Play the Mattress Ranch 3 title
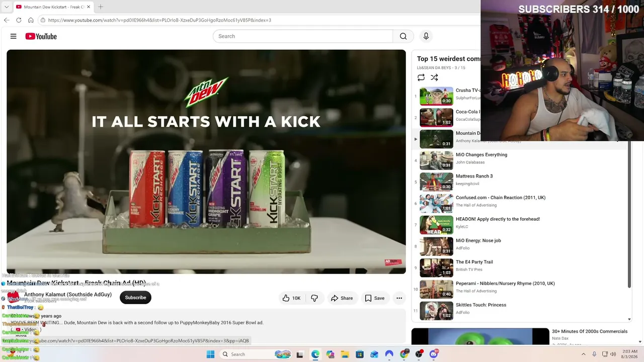Screen dimensions: 644x362 click(474, 176)
